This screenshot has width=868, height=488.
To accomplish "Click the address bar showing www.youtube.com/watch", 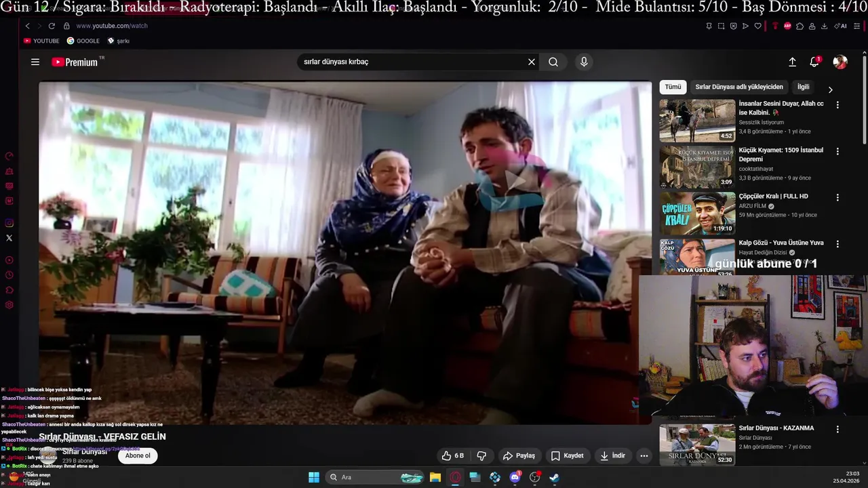I will tap(112, 26).
